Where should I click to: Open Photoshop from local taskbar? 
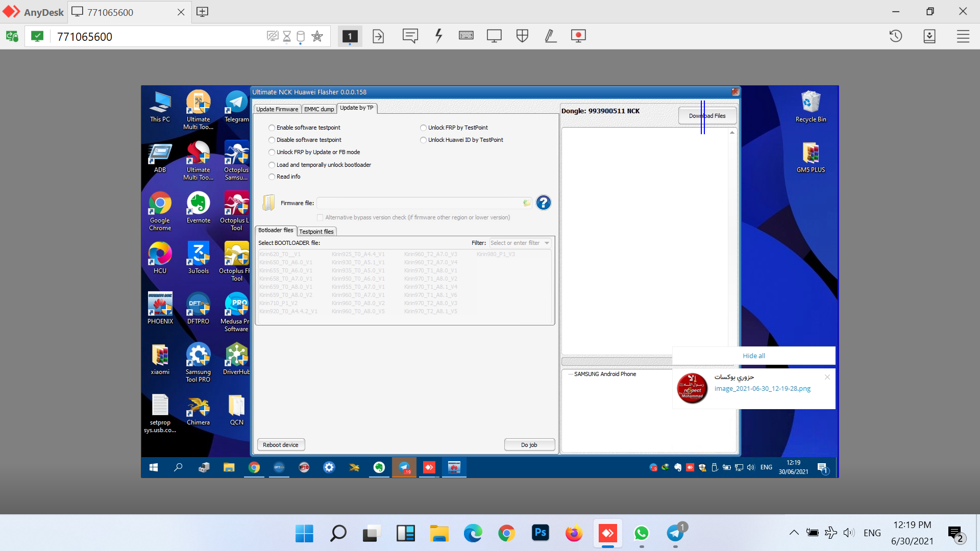540,533
